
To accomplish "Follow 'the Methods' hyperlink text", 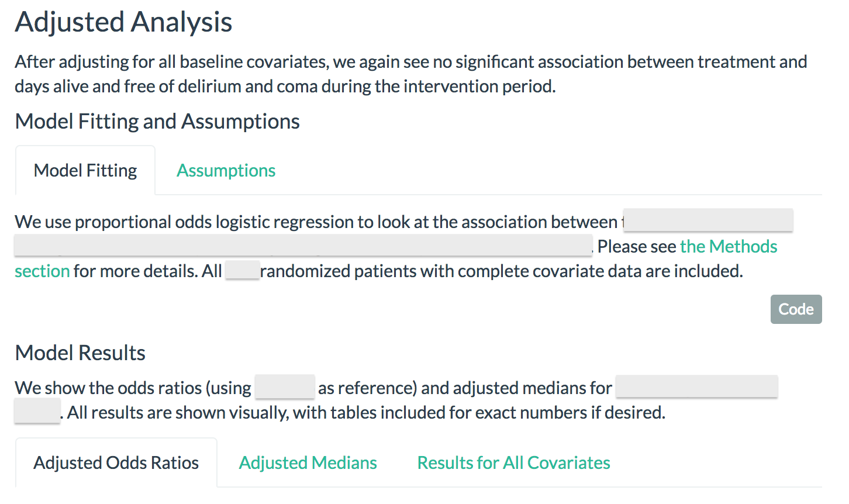I will point(729,246).
